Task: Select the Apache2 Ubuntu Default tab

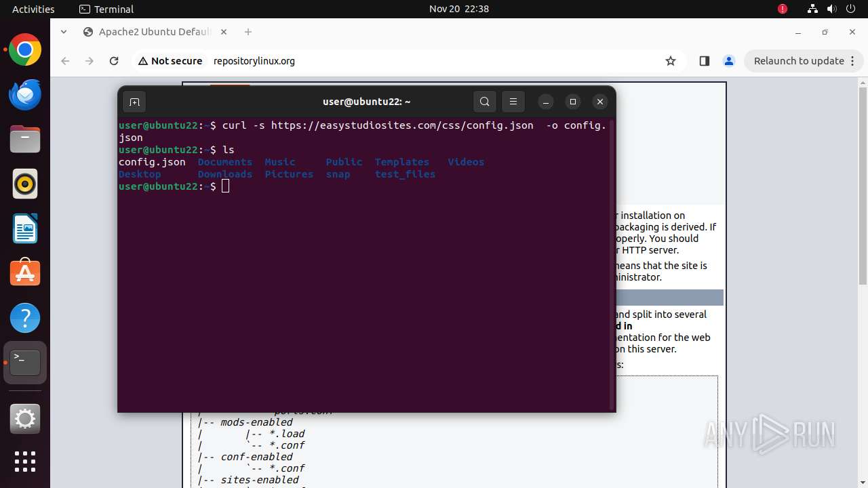Action: (x=155, y=32)
